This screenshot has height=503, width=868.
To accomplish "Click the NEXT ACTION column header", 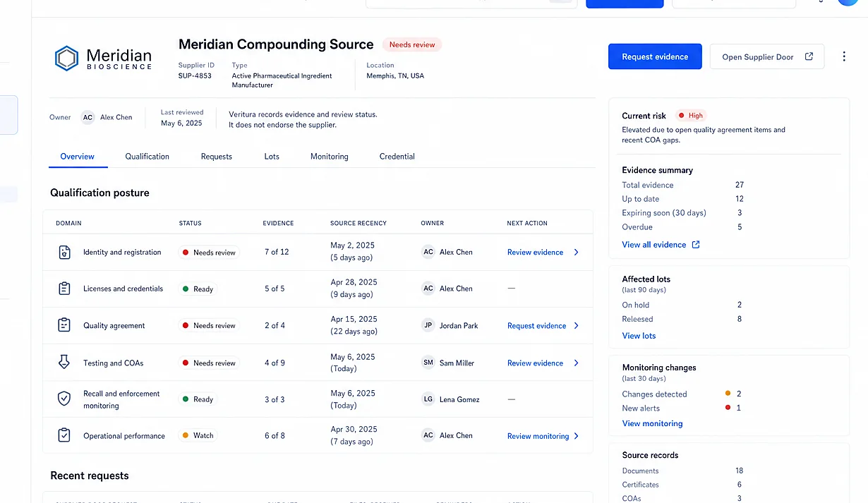I will pos(527,223).
